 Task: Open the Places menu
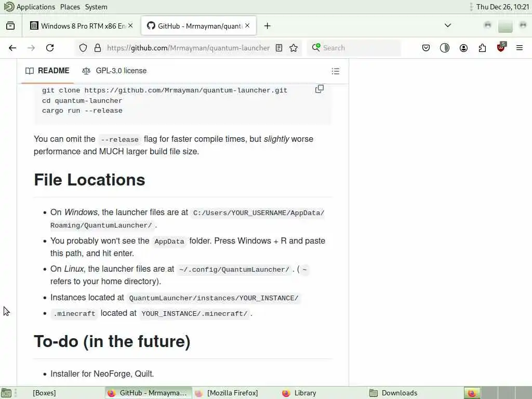point(70,7)
